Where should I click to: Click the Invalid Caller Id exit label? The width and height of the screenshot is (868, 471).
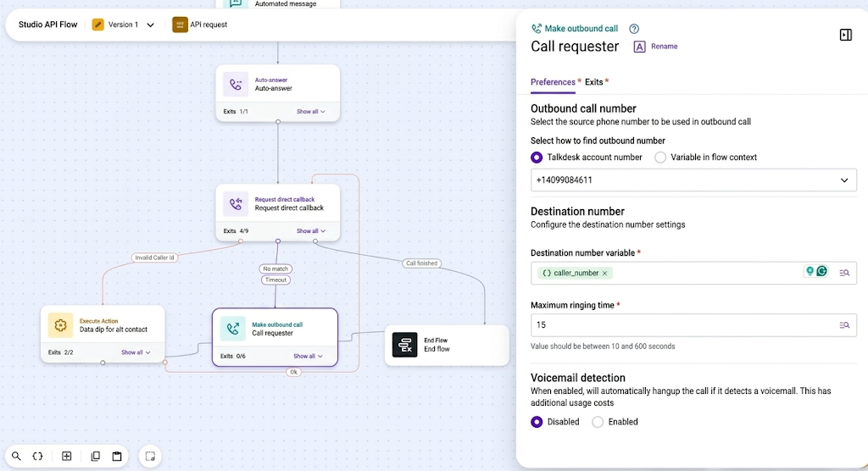point(154,258)
